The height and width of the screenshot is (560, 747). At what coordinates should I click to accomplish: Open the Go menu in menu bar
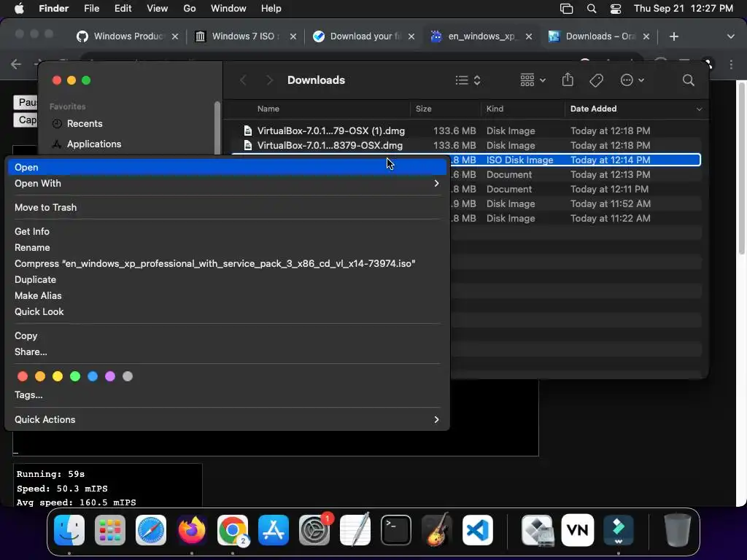click(189, 9)
